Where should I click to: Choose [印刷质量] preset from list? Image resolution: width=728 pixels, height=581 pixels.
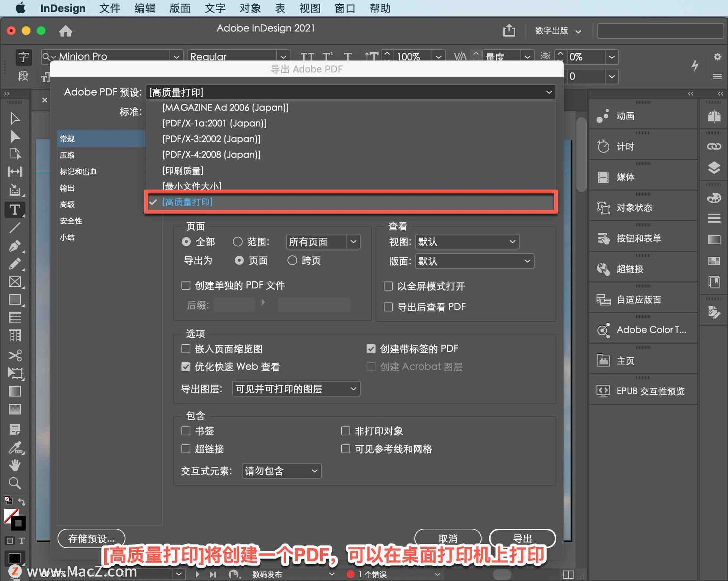coord(183,171)
